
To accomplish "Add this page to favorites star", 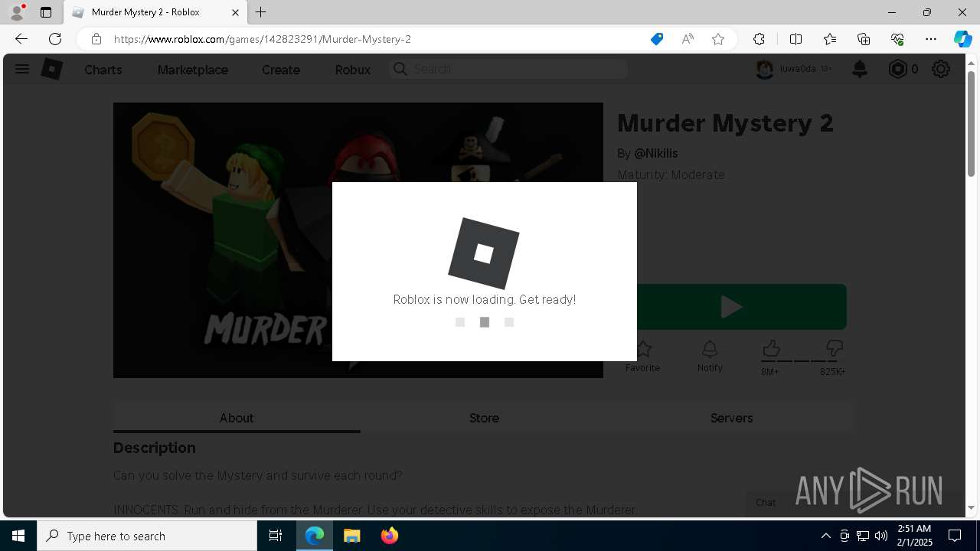I will (x=718, y=39).
